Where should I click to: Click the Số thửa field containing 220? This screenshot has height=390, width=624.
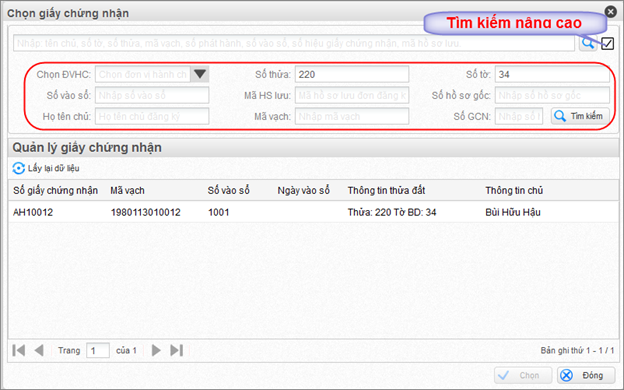(x=352, y=74)
